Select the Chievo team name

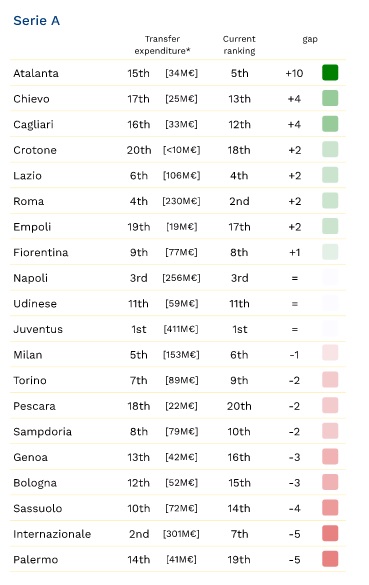pyautogui.click(x=31, y=99)
